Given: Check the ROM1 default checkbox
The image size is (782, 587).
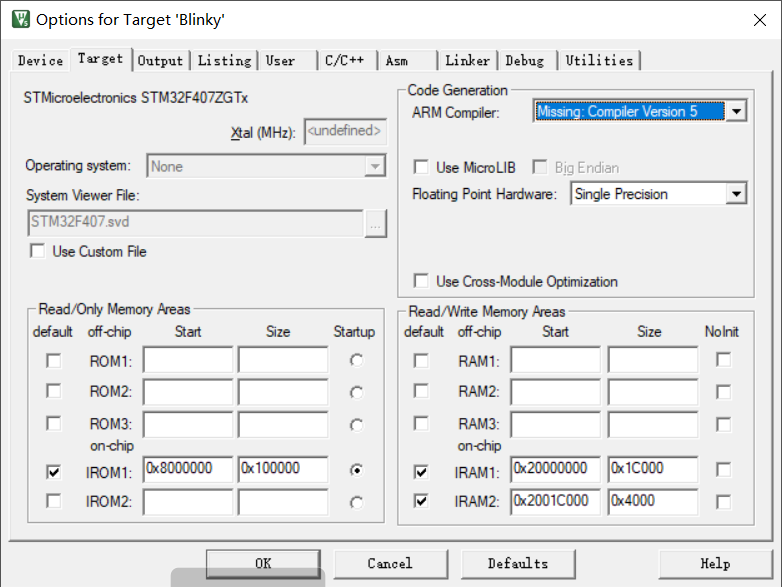Looking at the screenshot, I should pos(53,361).
